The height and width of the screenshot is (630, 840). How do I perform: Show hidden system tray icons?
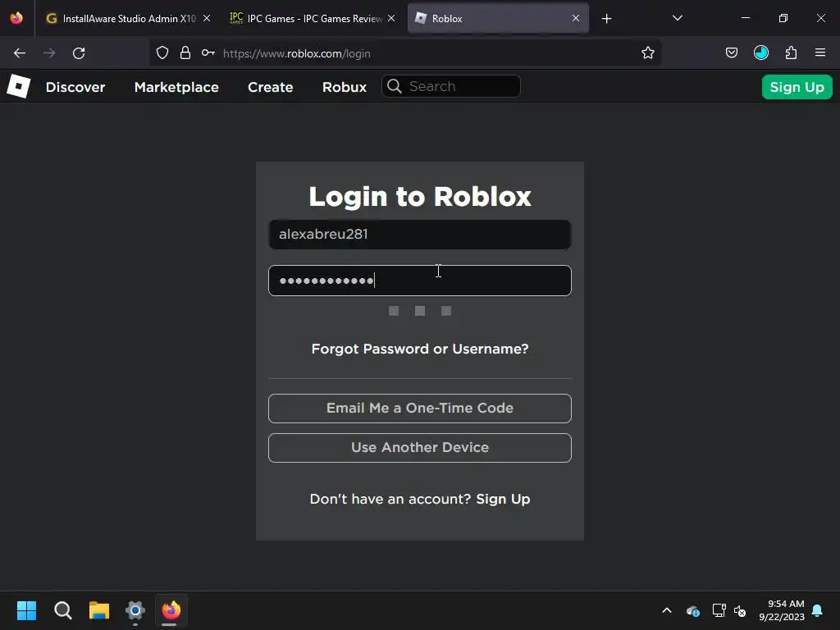(x=667, y=610)
